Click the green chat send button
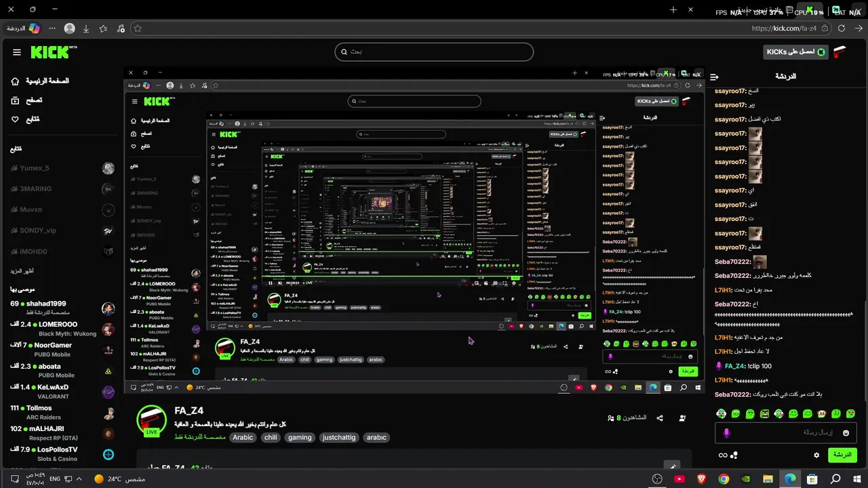The height and width of the screenshot is (488, 868). click(x=842, y=455)
